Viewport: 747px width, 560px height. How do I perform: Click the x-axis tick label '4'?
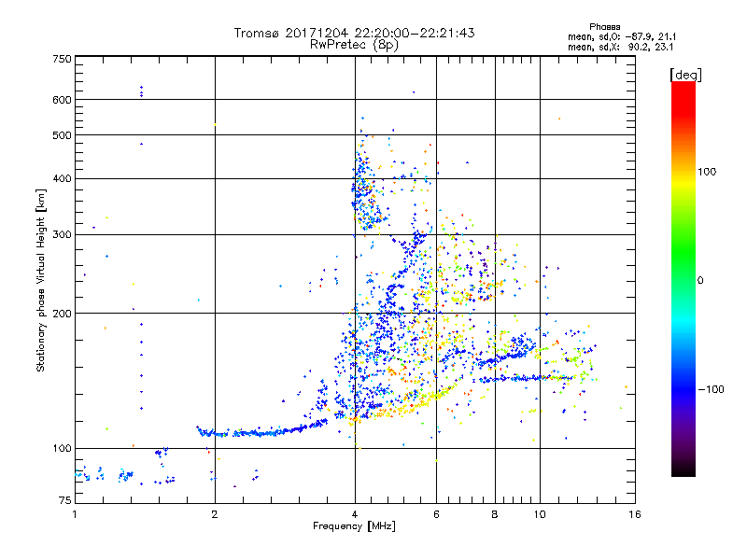click(355, 514)
